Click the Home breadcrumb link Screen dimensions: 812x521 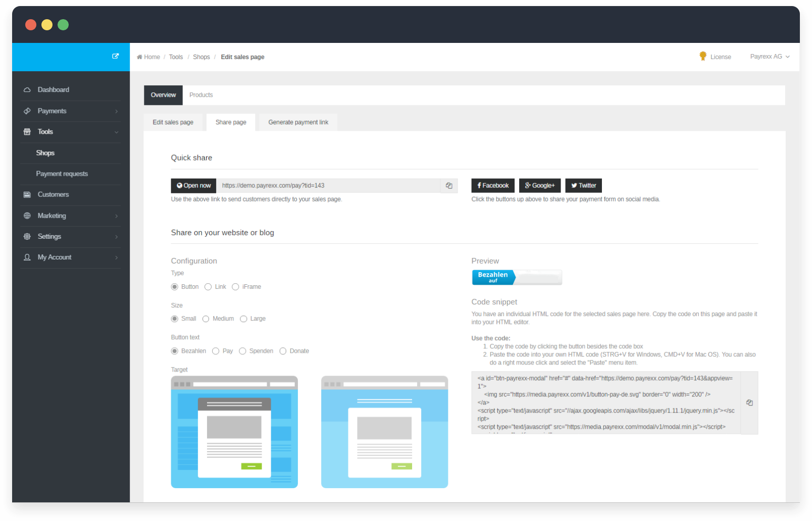[151, 57]
